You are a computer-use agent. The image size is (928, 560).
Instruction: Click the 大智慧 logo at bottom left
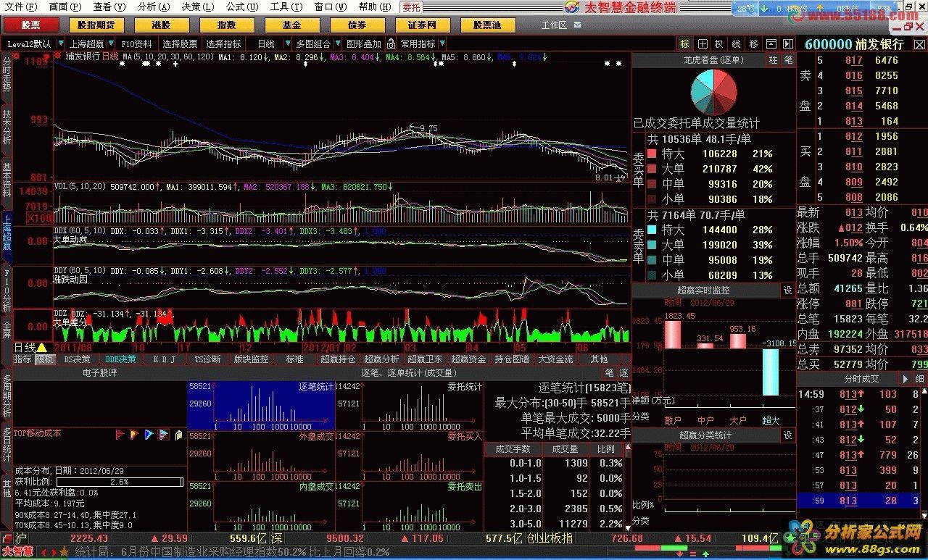coord(17,552)
